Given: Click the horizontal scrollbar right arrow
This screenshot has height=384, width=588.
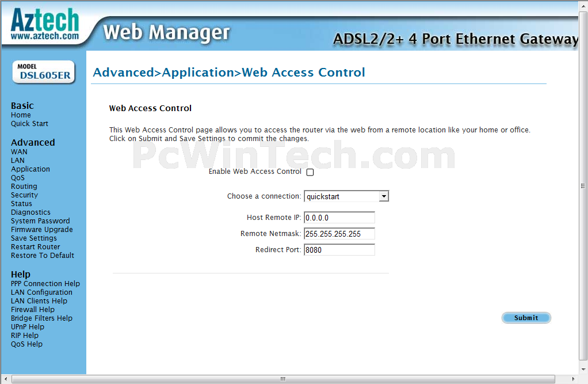Looking at the screenshot, I should click(573, 379).
